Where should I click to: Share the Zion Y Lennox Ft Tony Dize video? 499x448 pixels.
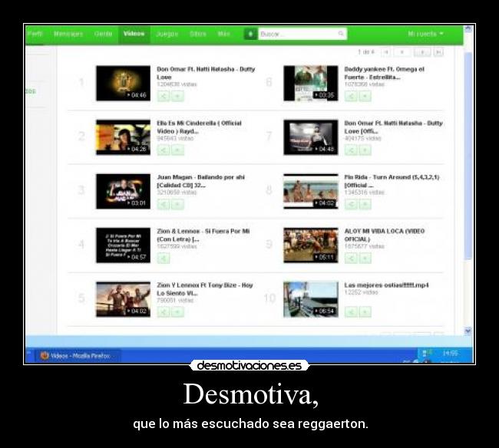[x=164, y=312]
